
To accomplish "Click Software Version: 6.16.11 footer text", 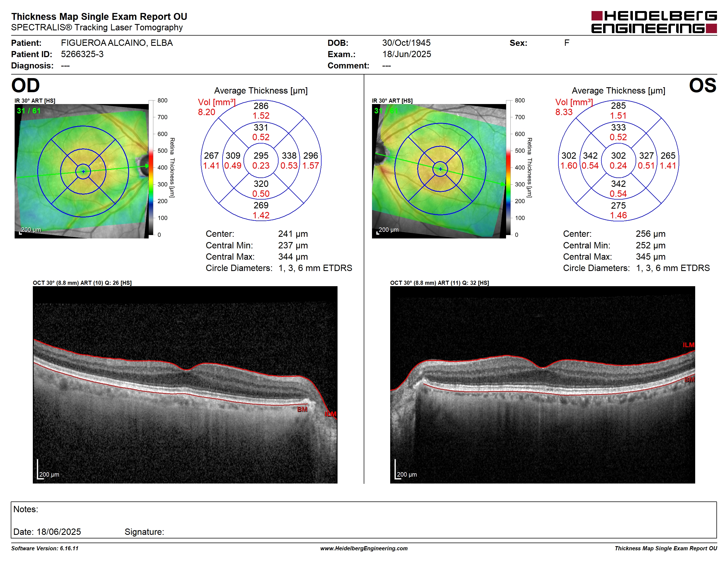I will [45, 548].
